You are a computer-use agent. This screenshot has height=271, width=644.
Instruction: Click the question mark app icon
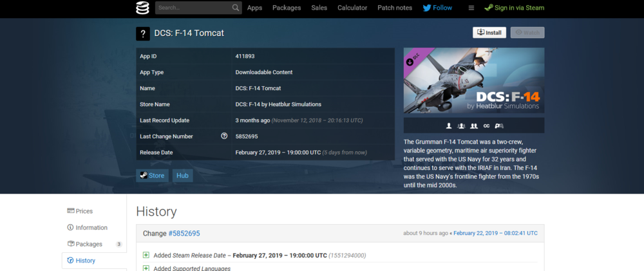pyautogui.click(x=143, y=33)
